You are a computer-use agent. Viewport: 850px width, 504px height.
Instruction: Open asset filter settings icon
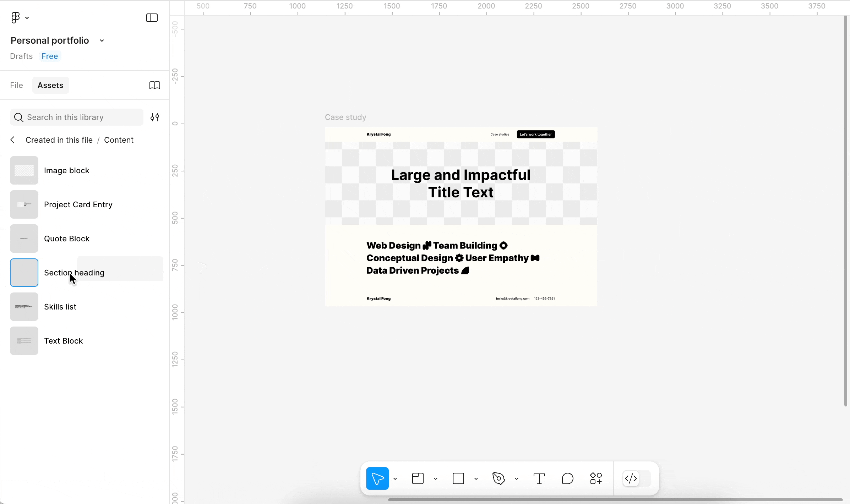pyautogui.click(x=154, y=117)
